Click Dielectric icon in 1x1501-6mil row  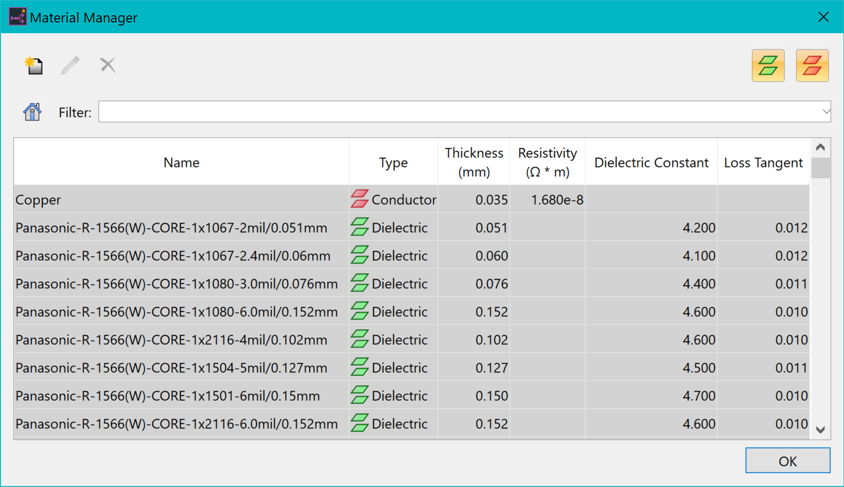point(360,395)
